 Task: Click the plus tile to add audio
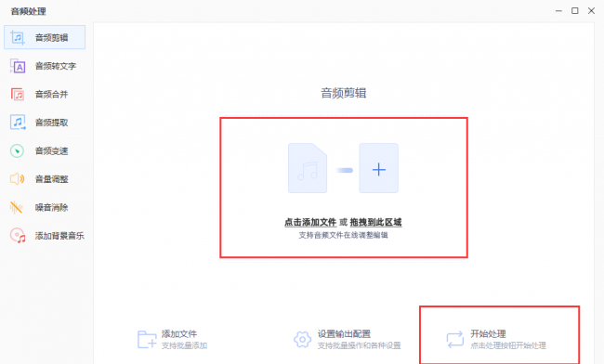click(x=378, y=168)
